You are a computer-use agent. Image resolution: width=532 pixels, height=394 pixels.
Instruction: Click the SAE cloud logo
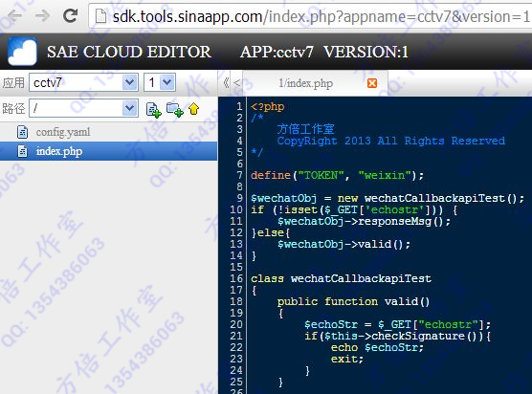[x=22, y=52]
